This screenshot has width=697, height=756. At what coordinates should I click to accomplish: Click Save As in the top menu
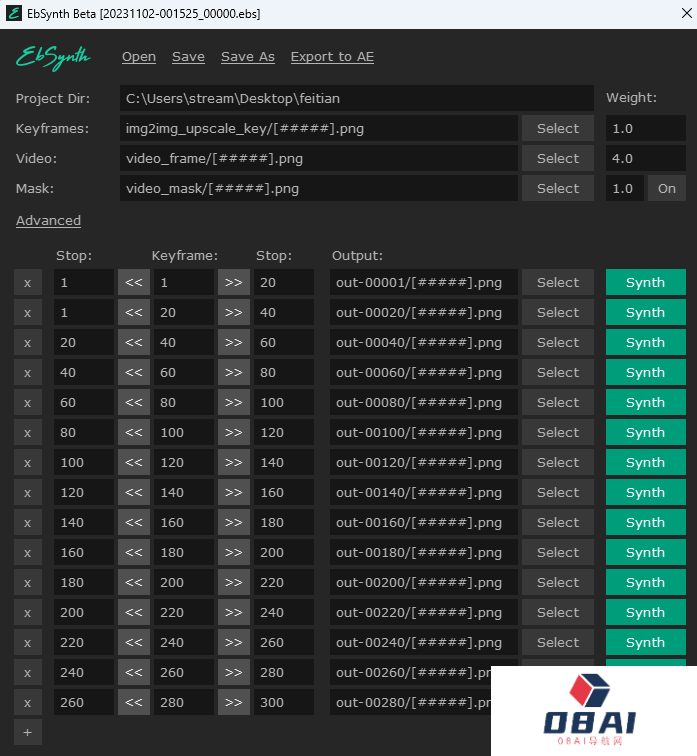248,57
